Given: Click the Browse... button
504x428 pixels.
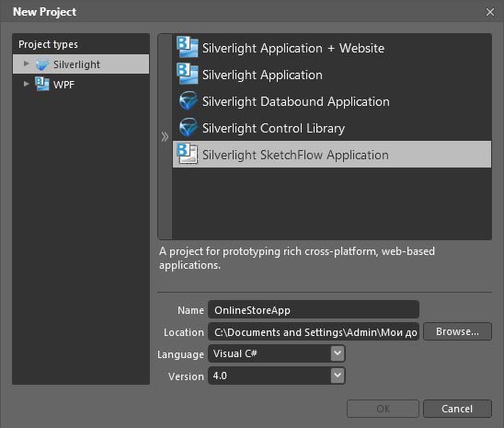Looking at the screenshot, I should tap(457, 331).
